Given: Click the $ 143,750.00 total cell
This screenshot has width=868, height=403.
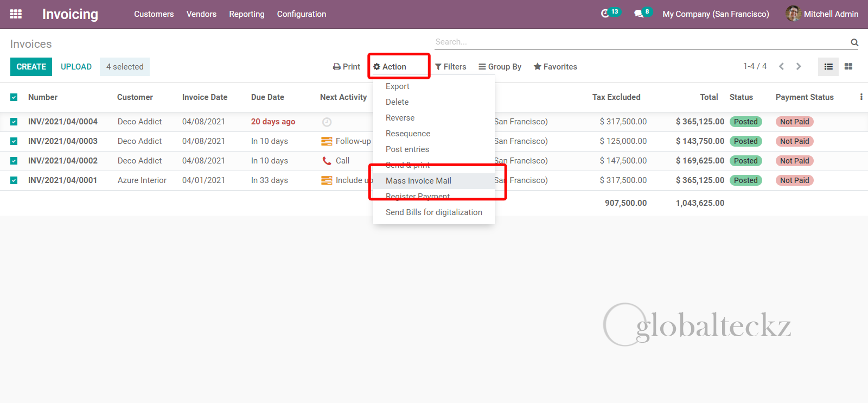Looking at the screenshot, I should click(x=700, y=141).
